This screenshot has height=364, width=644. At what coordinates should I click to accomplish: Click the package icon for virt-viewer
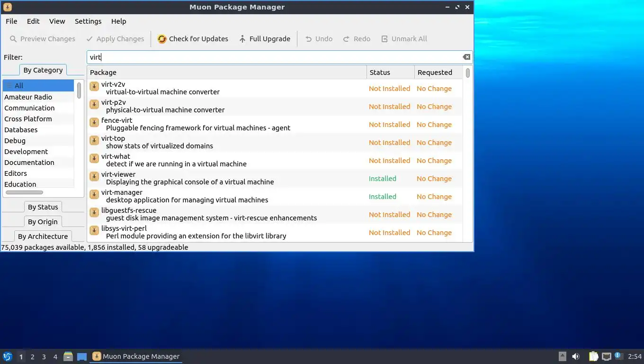(x=94, y=176)
